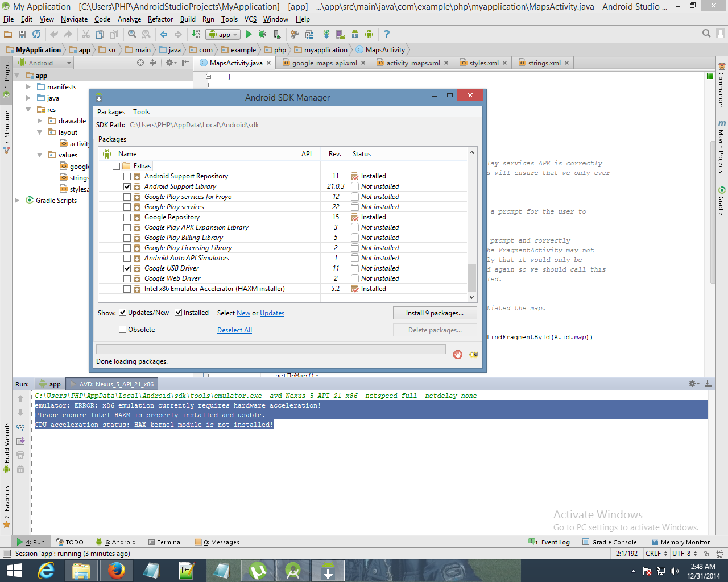Viewport: 728px width, 582px height.
Task: Expand the drawable folder
Action: coord(40,121)
